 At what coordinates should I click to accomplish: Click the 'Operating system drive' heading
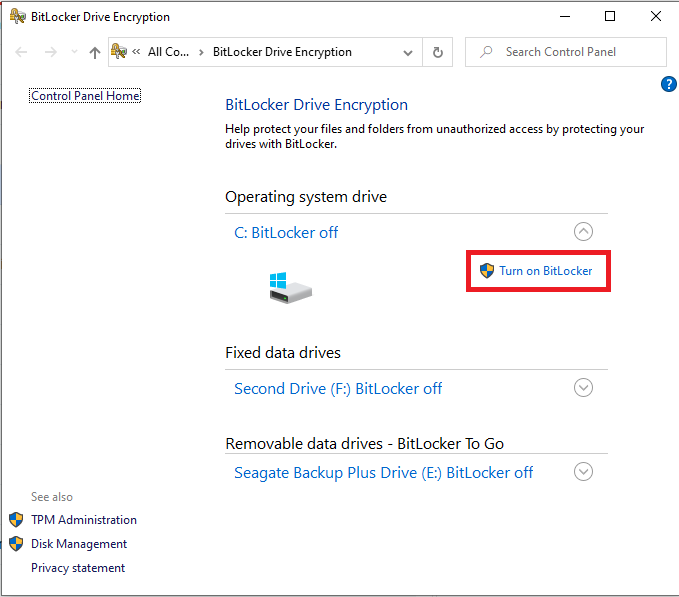[x=306, y=197]
